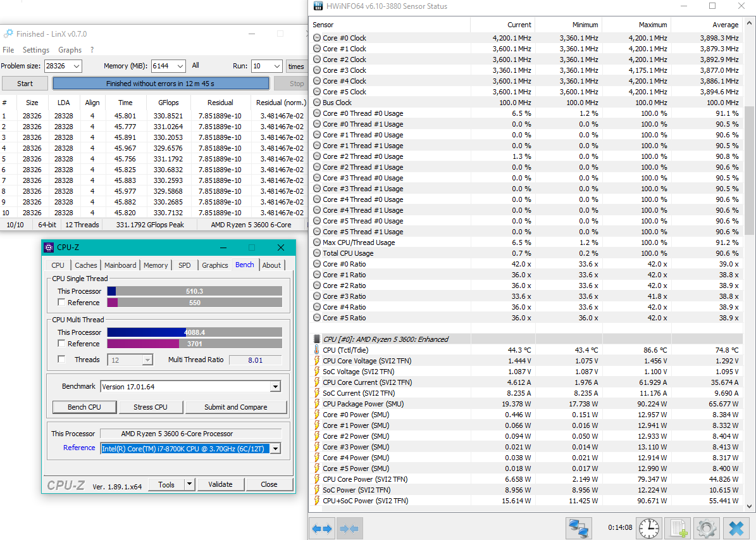756x540 pixels.
Task: Open the Tools dropdown arrow in CPU-Z
Action: 190,484
